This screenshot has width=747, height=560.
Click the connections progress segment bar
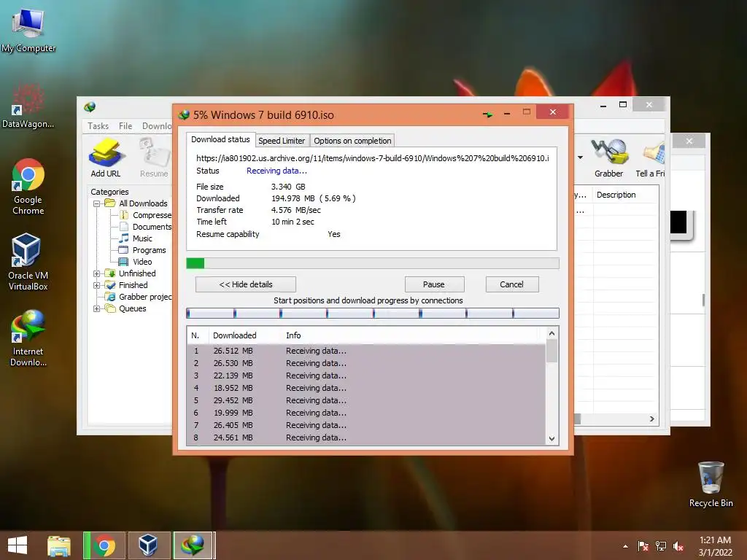(x=373, y=313)
